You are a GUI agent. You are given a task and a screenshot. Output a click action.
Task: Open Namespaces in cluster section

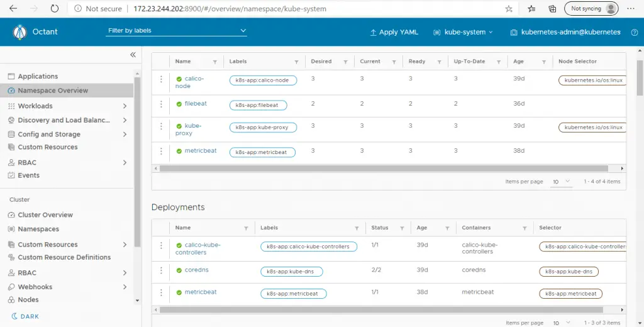pyautogui.click(x=38, y=230)
